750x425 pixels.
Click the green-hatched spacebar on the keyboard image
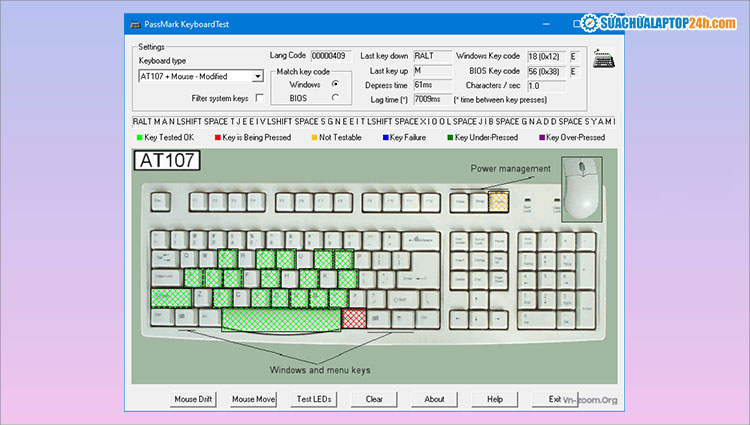click(x=281, y=319)
